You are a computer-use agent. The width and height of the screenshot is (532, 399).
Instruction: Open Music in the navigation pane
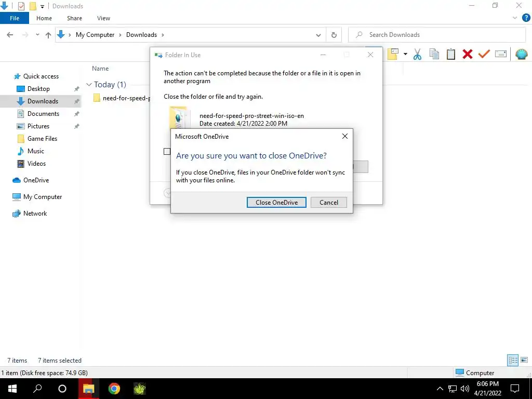36,151
